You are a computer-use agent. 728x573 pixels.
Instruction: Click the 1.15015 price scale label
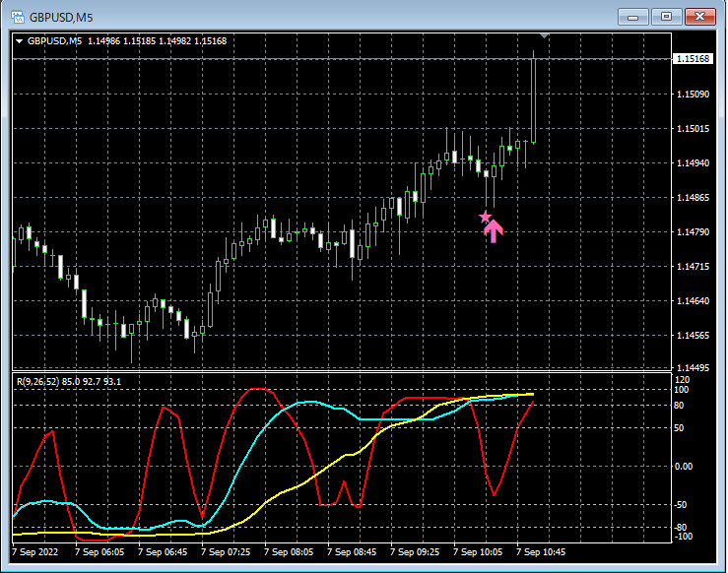[693, 129]
